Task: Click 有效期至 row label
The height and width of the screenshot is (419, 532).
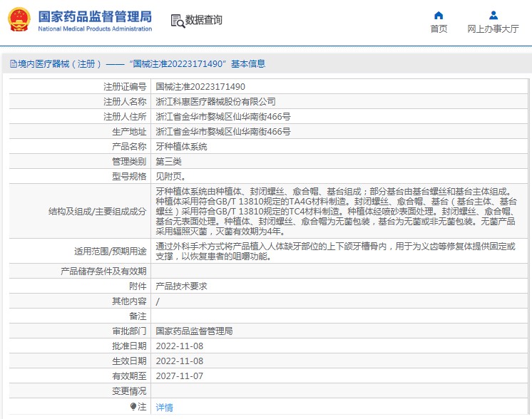Action: (129, 376)
